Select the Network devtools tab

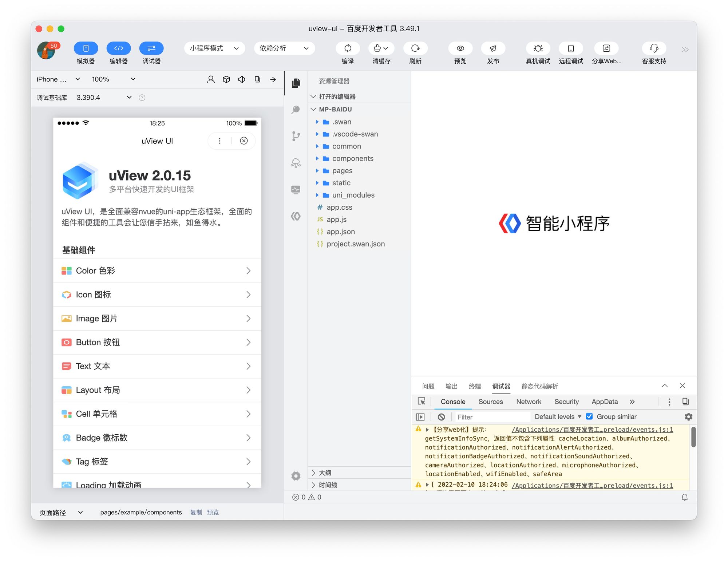[x=529, y=402]
